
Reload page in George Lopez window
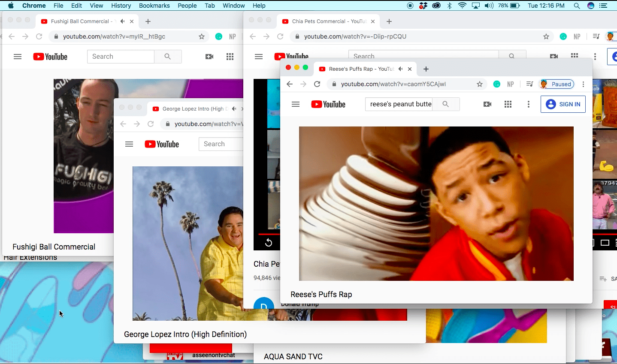(151, 124)
